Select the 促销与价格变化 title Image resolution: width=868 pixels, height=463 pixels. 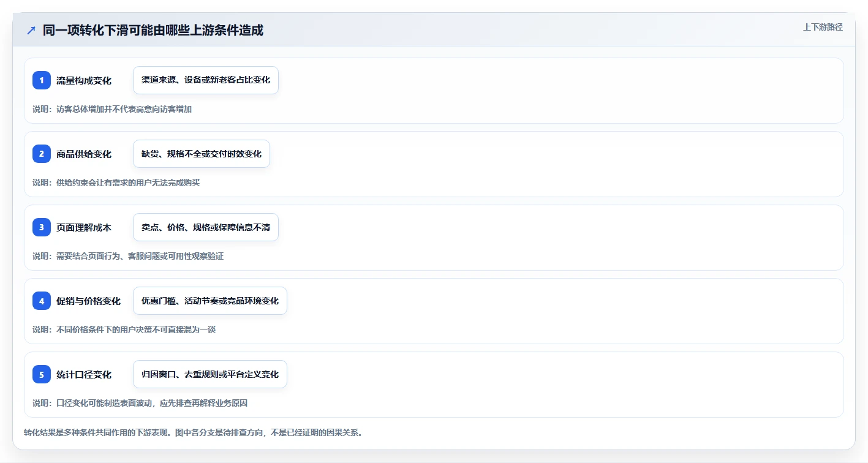pos(88,301)
